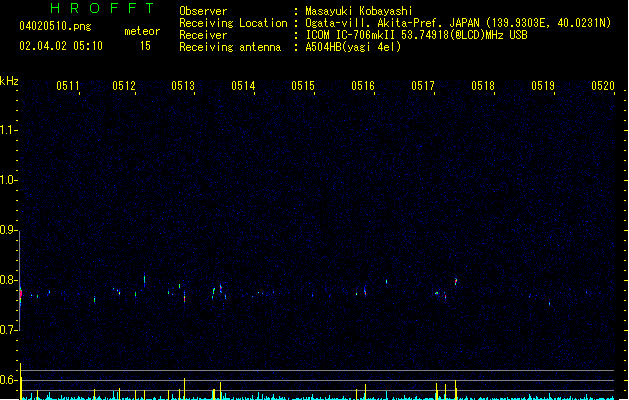Screen dimensions: 629x400
Task: Click the 0.8 frequency axis label
Action: click(x=8, y=280)
